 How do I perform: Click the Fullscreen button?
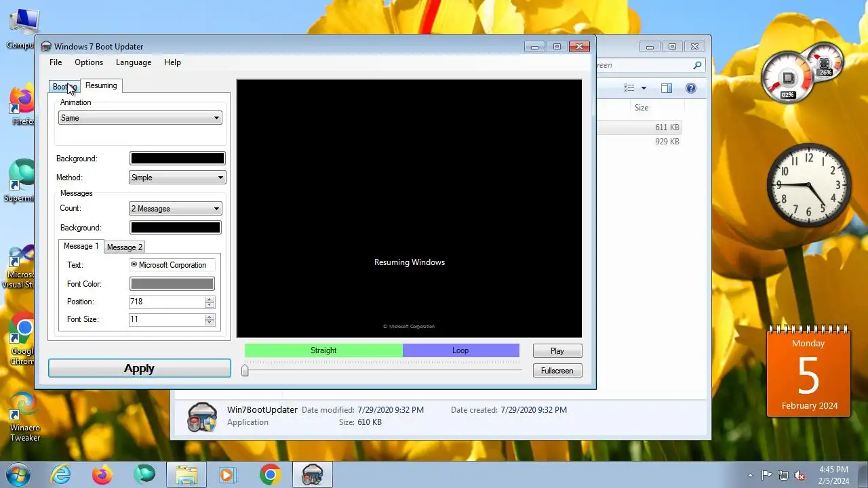point(557,371)
